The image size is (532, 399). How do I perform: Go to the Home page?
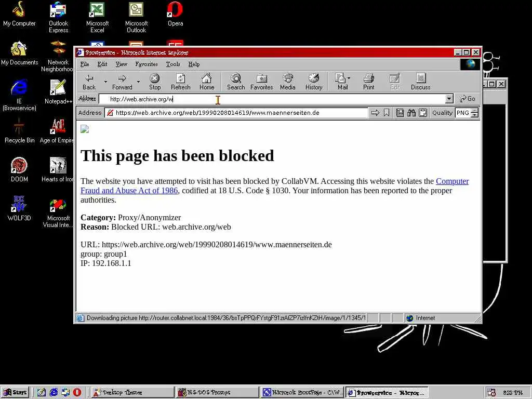[x=207, y=82]
